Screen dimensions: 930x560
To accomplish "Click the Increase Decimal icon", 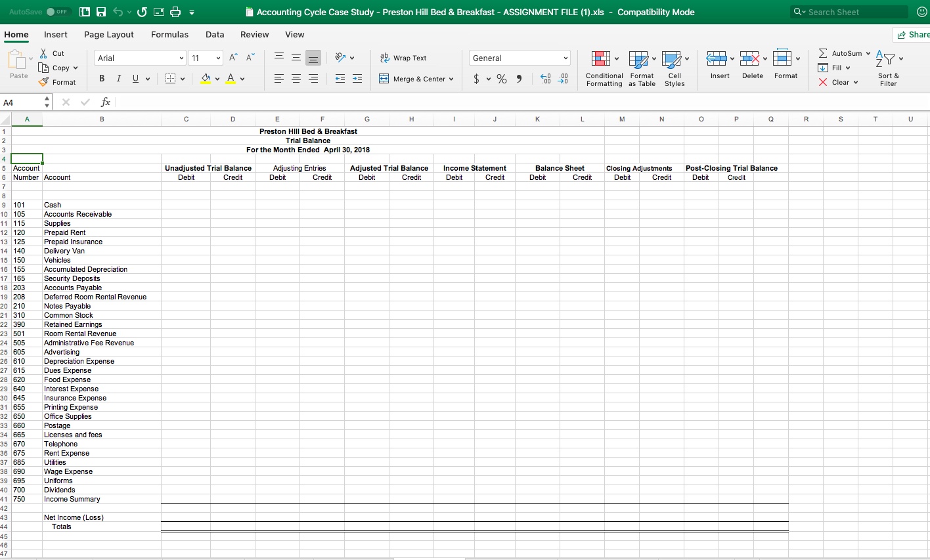I will pyautogui.click(x=544, y=78).
